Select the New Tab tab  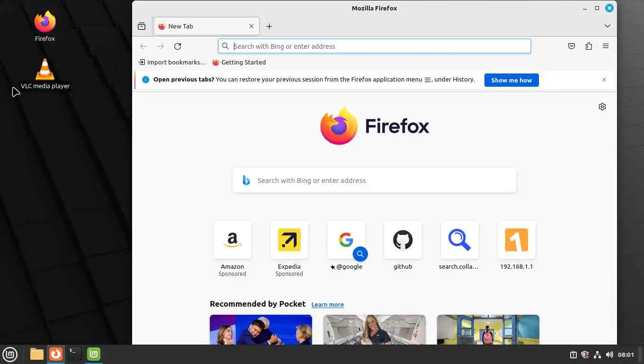206,26
